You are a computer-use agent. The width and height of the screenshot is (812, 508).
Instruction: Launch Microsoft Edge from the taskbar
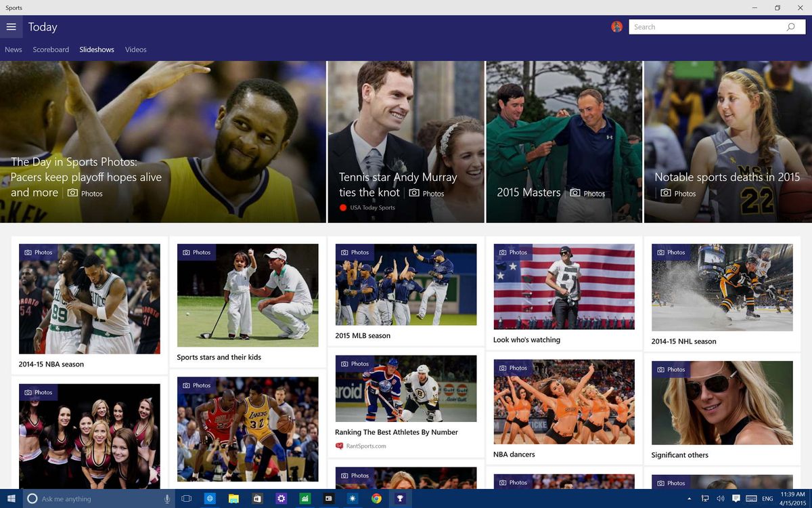(x=210, y=499)
